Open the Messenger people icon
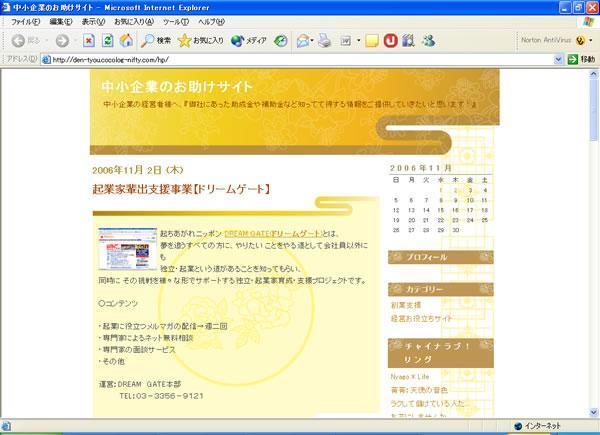The height and width of the screenshot is (435, 600). click(x=428, y=41)
